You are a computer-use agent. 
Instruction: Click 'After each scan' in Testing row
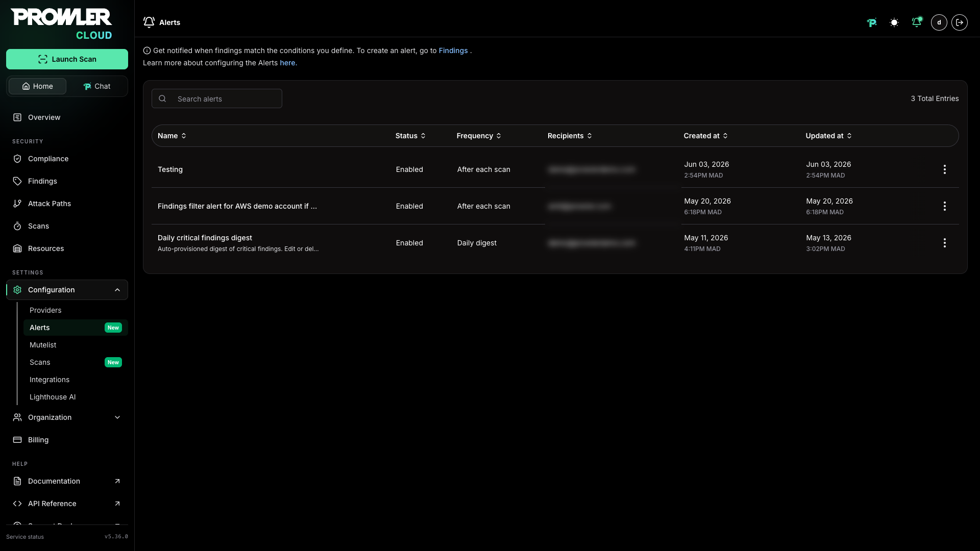click(483, 169)
